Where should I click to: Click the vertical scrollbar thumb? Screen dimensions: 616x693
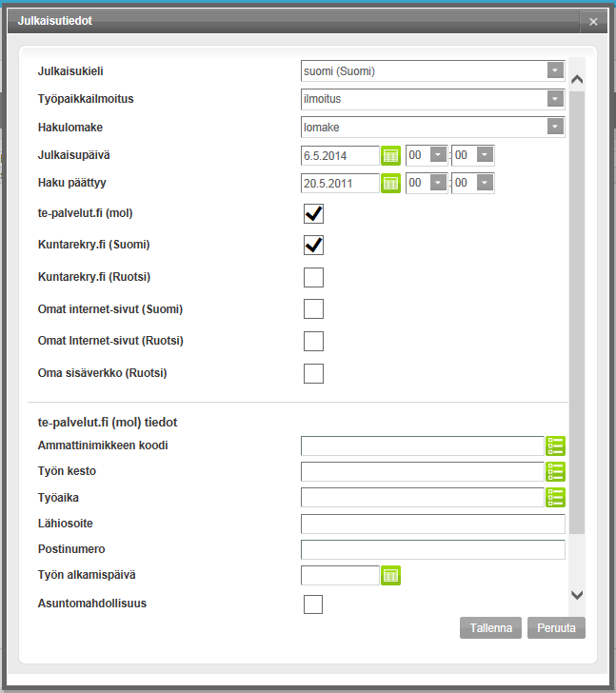point(577,313)
